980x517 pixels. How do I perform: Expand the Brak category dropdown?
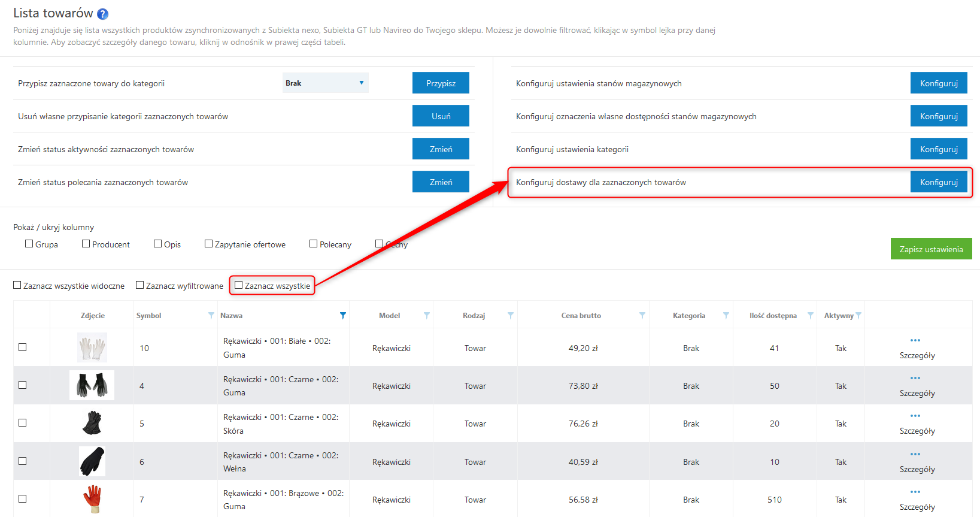point(325,83)
